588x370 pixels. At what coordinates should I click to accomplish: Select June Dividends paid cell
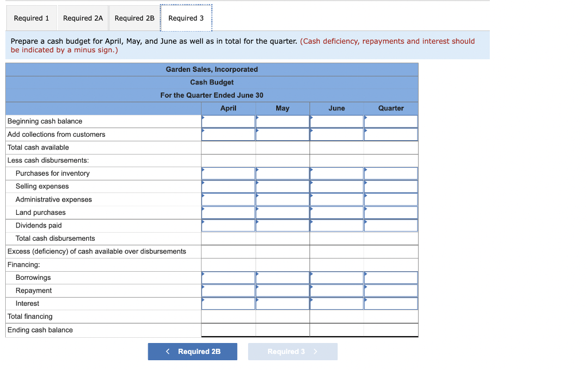pos(336,226)
